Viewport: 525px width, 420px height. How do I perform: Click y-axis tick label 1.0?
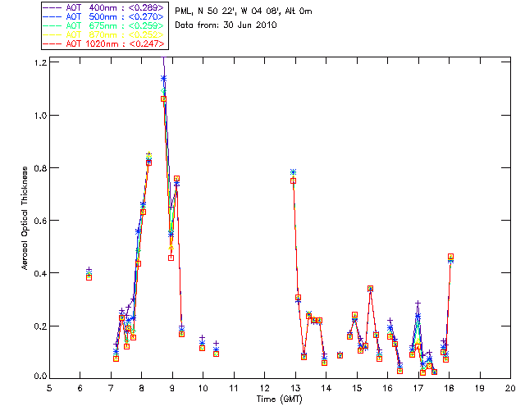click(40, 115)
